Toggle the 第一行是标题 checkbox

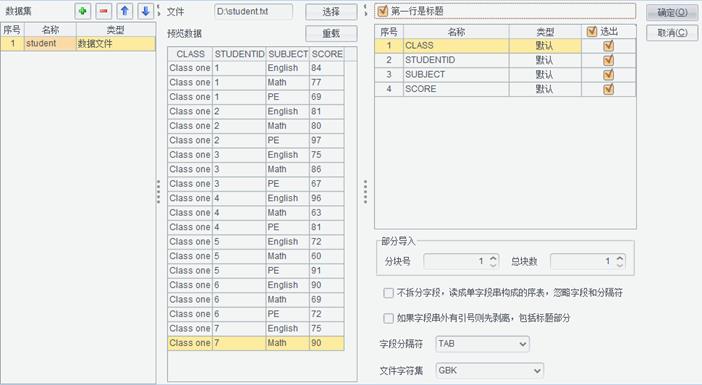(x=382, y=11)
